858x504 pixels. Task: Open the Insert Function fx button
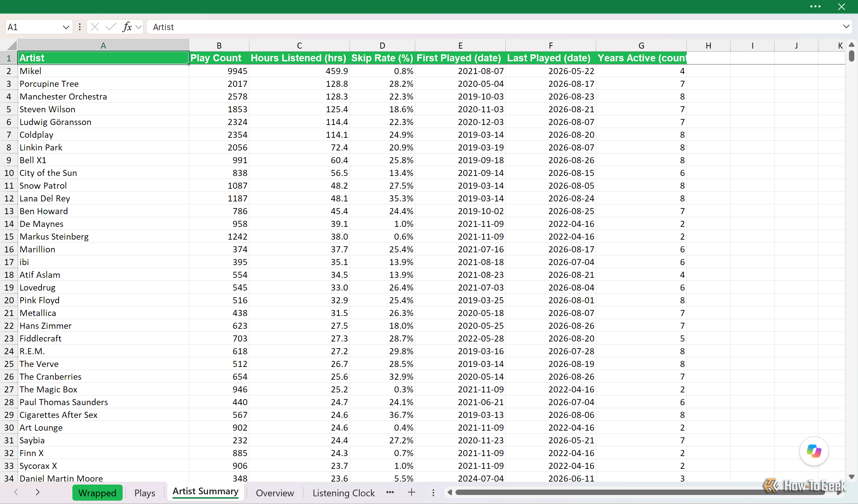tap(127, 27)
